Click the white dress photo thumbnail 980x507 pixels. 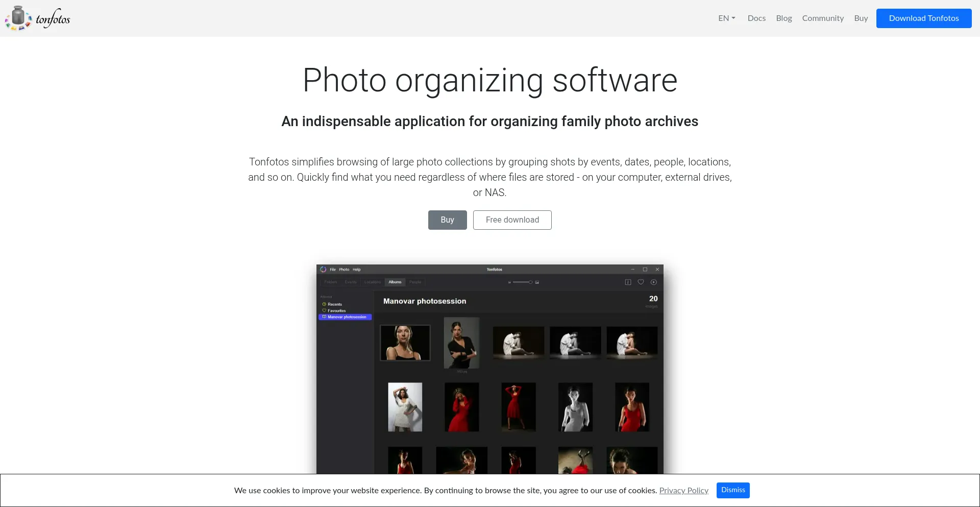[405, 407]
